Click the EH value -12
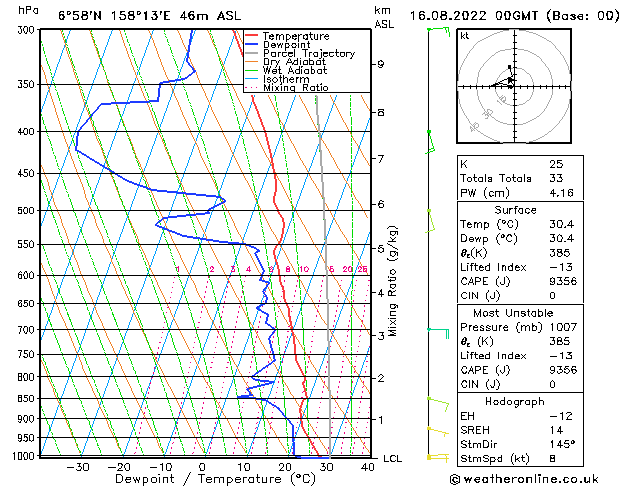This screenshot has width=629, height=486. (x=561, y=416)
